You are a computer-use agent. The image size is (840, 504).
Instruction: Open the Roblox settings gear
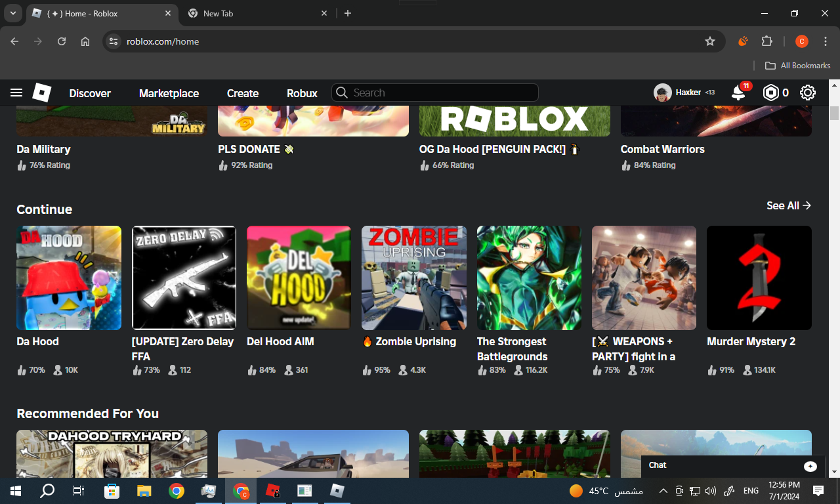pos(808,93)
